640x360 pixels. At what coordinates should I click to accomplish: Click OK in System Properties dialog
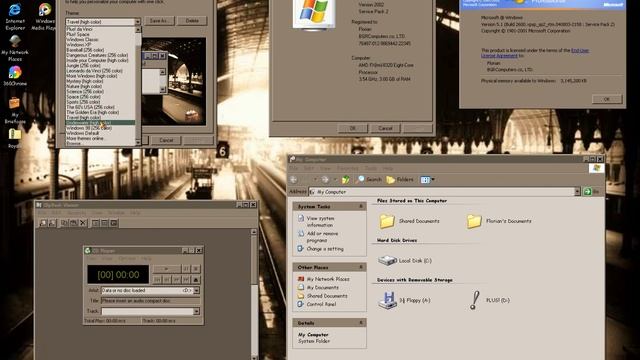coord(353,128)
